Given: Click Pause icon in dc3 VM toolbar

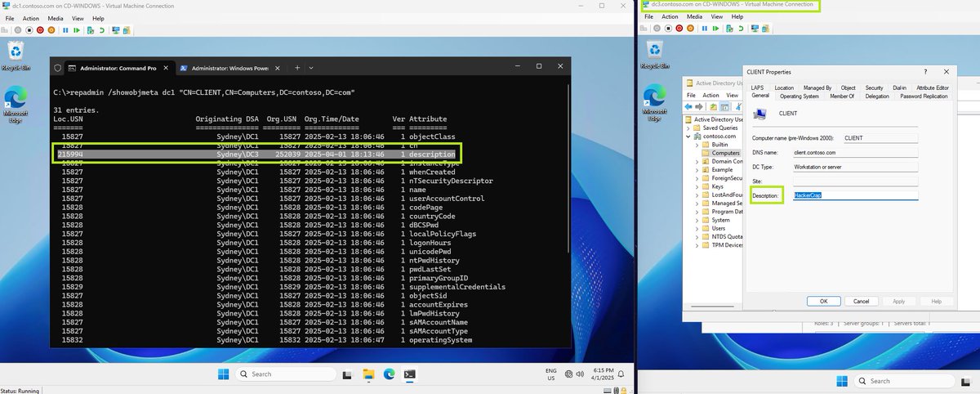Looking at the screenshot, I should 705,29.
